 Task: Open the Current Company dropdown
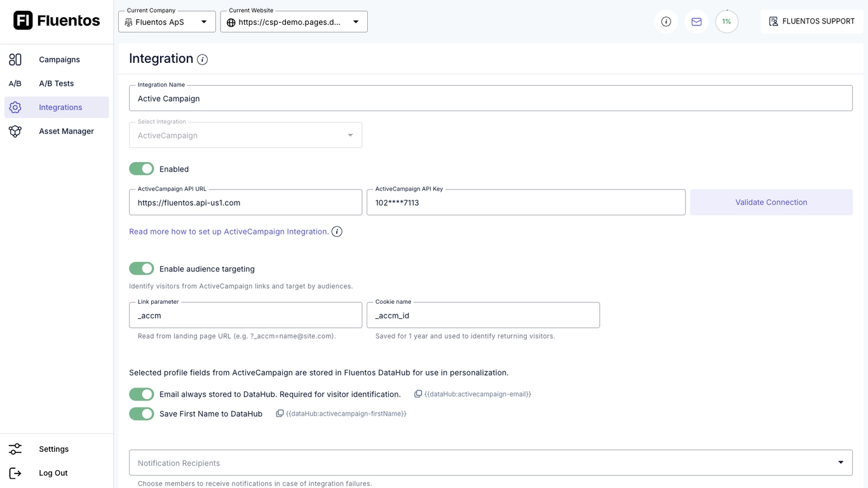coord(167,22)
